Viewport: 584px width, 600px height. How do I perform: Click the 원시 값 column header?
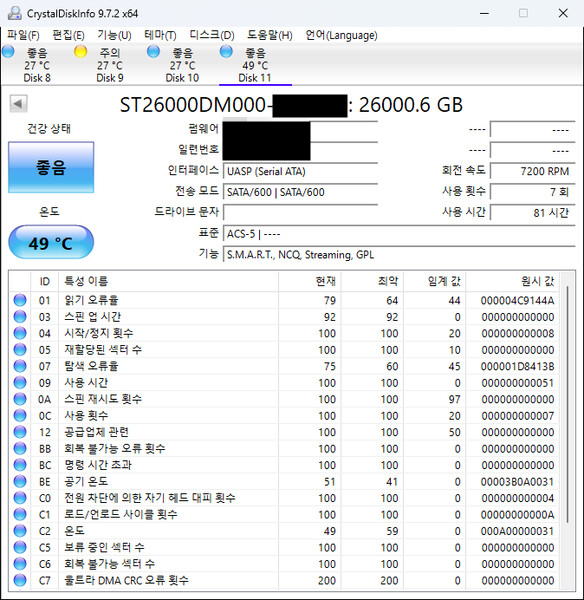coord(512,281)
